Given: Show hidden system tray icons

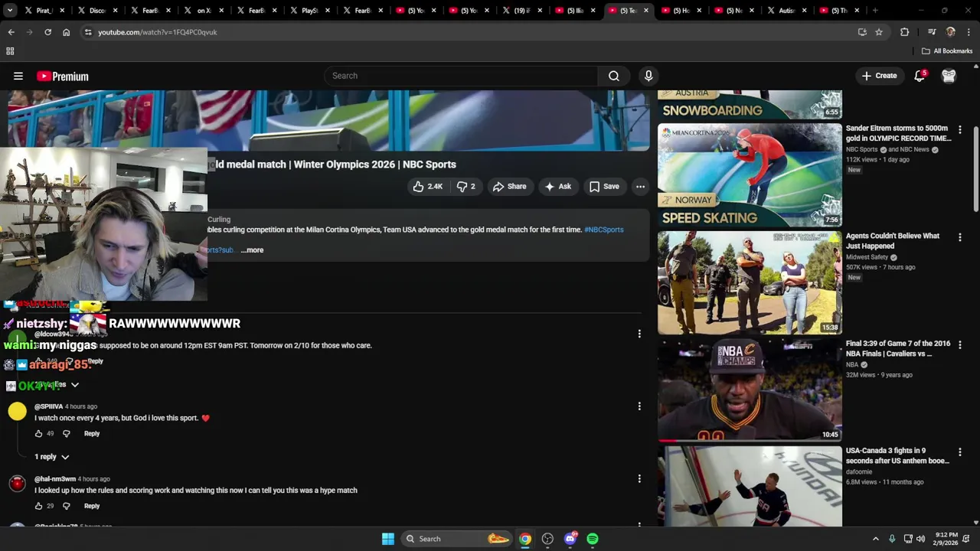Looking at the screenshot, I should (876, 539).
